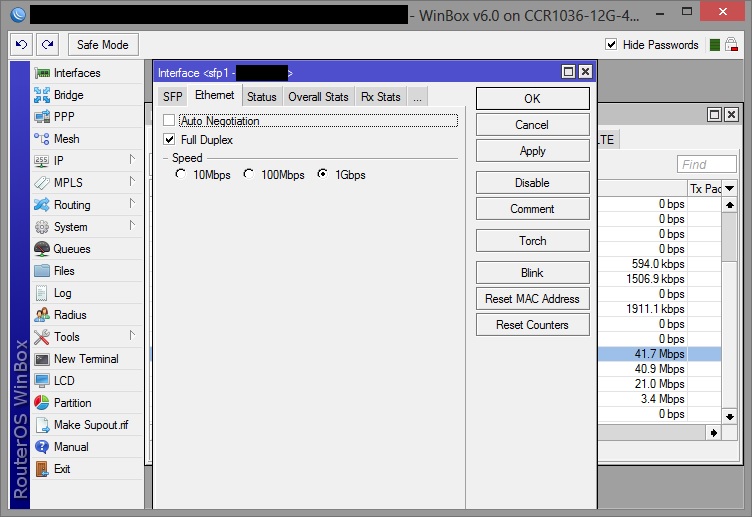Click the interface list vertical scrollbar thumb
This screenshot has height=517, width=752.
729,236
